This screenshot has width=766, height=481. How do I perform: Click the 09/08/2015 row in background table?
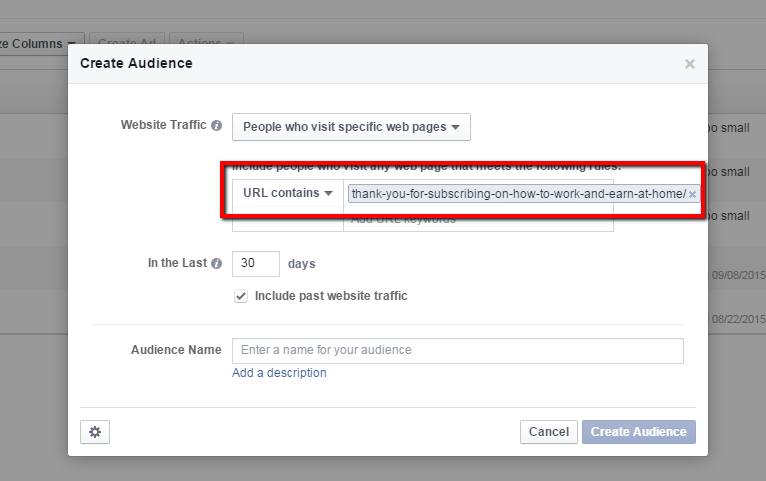737,274
